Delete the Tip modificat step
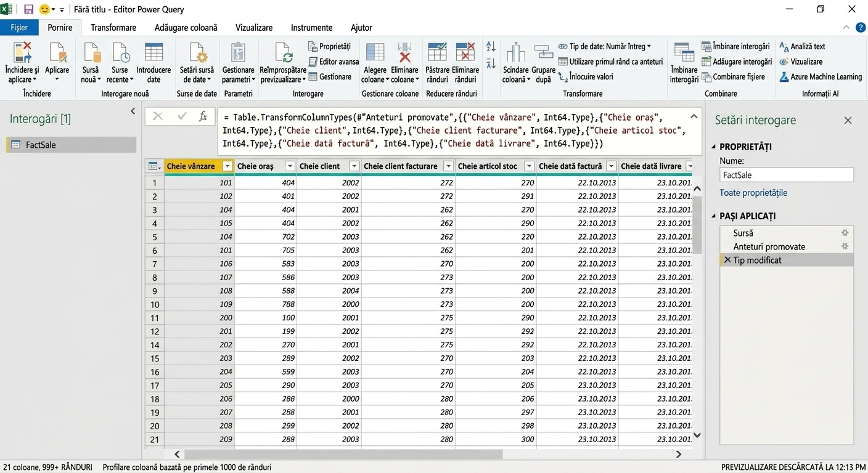 coord(727,261)
